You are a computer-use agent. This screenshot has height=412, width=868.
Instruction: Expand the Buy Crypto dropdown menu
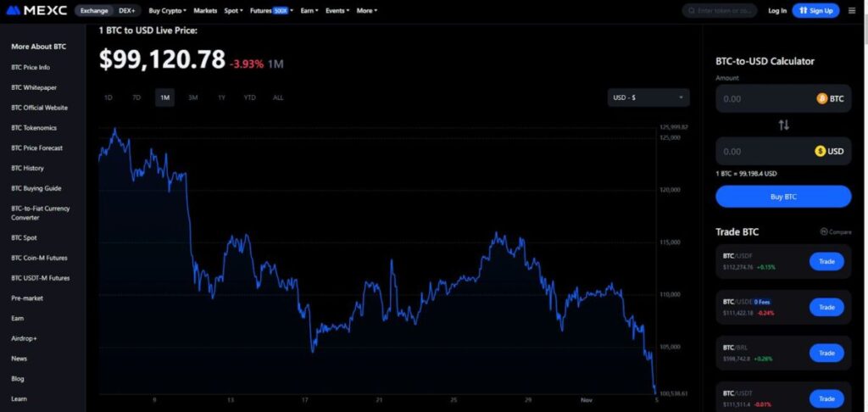click(x=167, y=10)
